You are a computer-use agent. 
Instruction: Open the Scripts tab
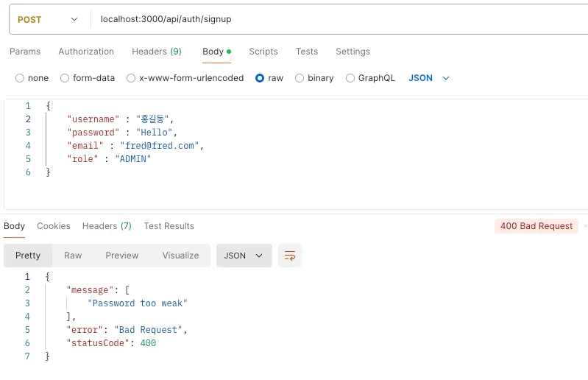263,52
